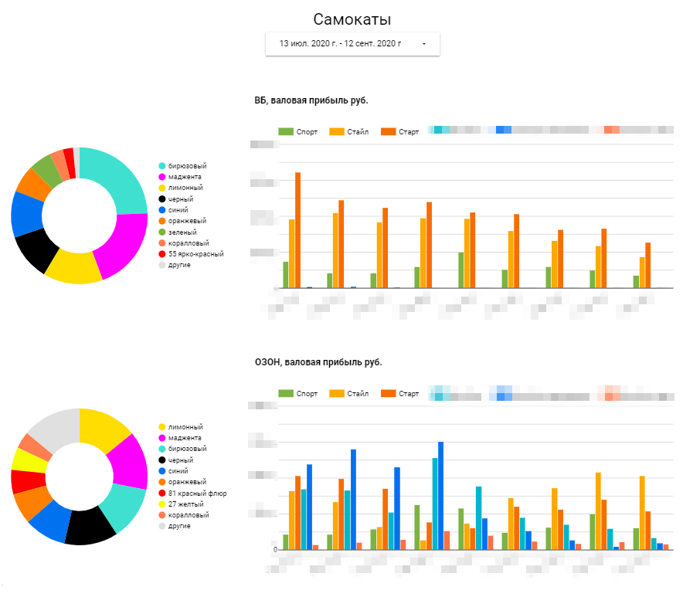The height and width of the screenshot is (597, 700).
Task: Select the 55 ярко-красный legend dot
Action: [x=162, y=254]
